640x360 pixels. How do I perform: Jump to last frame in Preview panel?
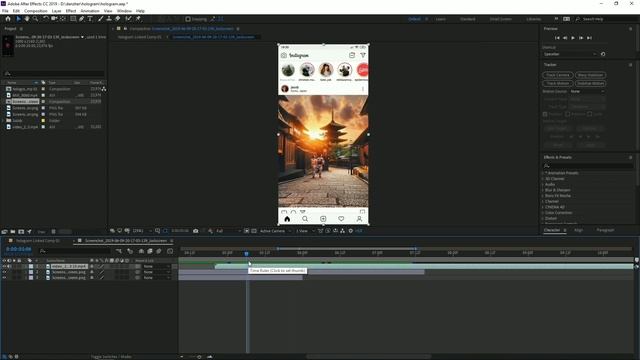coord(589,38)
